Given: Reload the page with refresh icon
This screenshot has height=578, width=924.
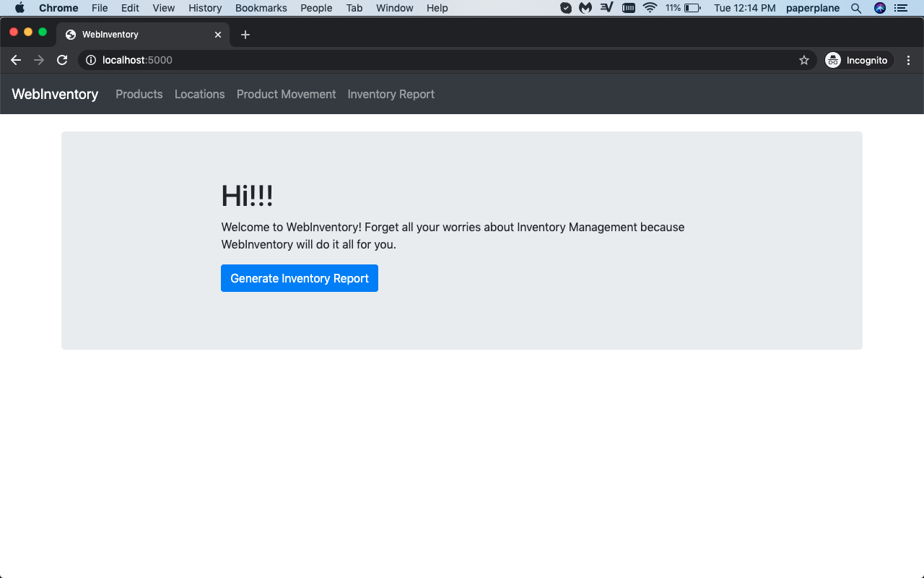Looking at the screenshot, I should (62, 60).
